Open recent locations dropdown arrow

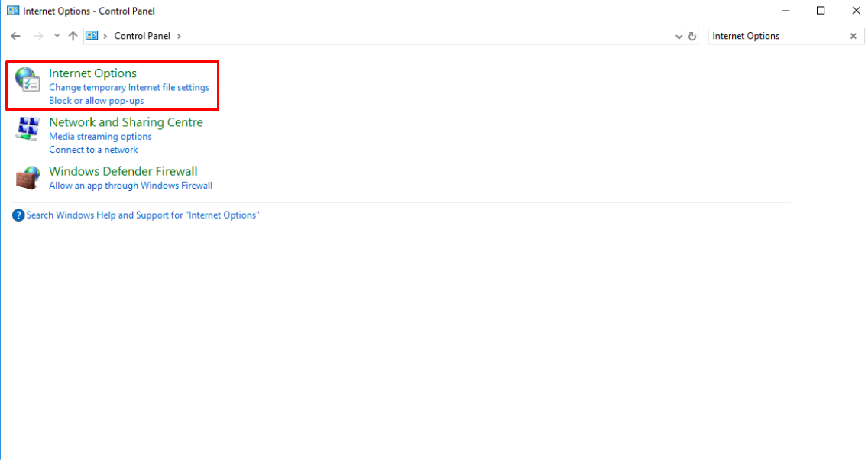coord(57,36)
